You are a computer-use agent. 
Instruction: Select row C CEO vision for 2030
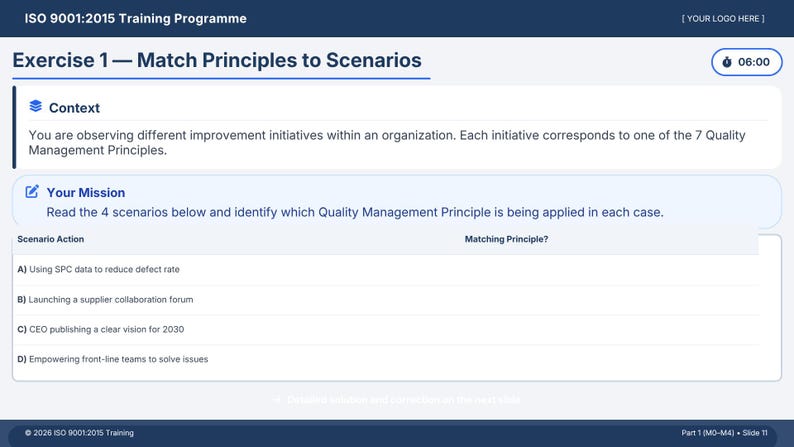(x=386, y=330)
